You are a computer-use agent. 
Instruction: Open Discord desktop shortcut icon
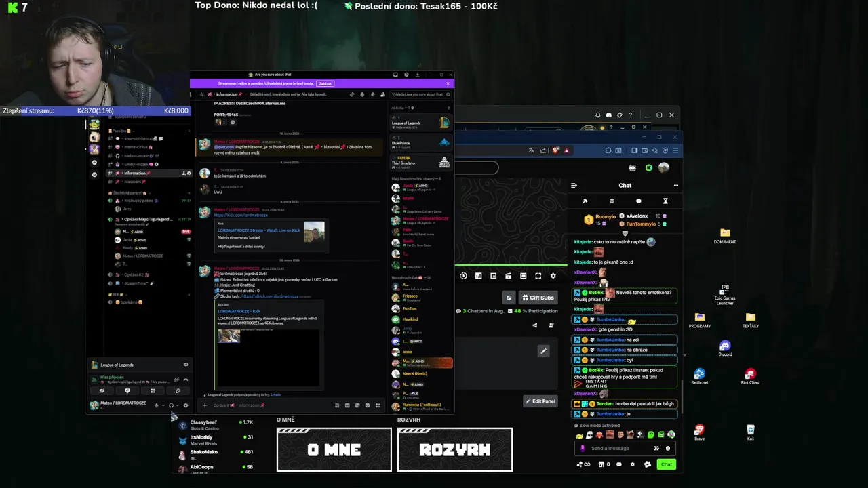click(725, 348)
